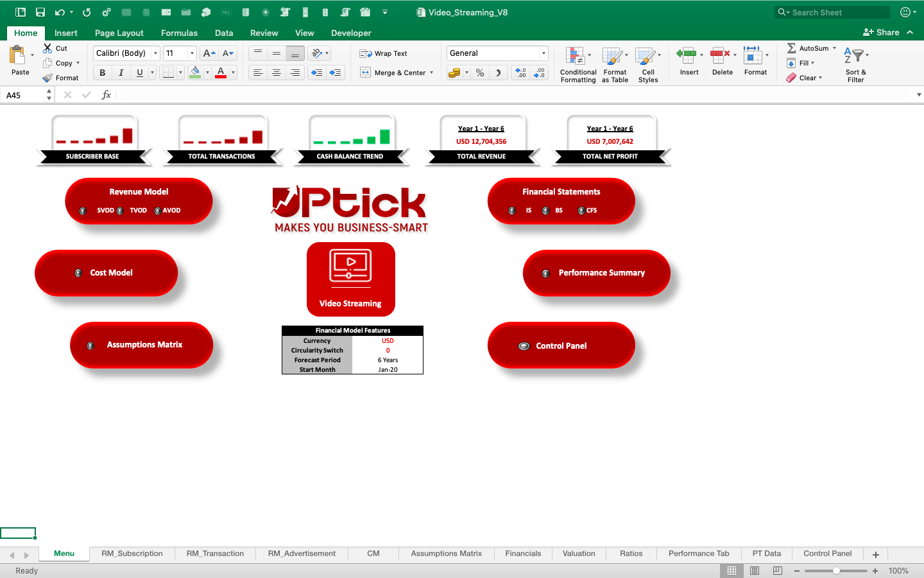The height and width of the screenshot is (578, 924).
Task: Center text horizontally
Action: click(x=277, y=73)
